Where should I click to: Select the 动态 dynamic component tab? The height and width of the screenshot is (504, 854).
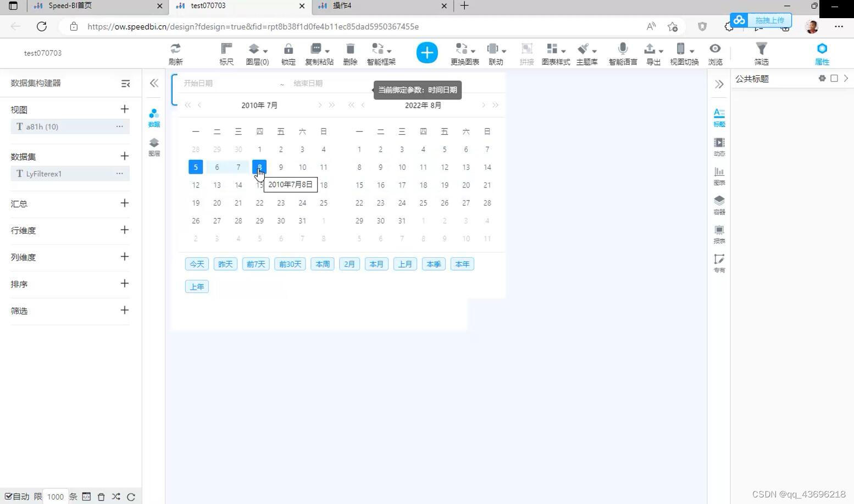719,147
